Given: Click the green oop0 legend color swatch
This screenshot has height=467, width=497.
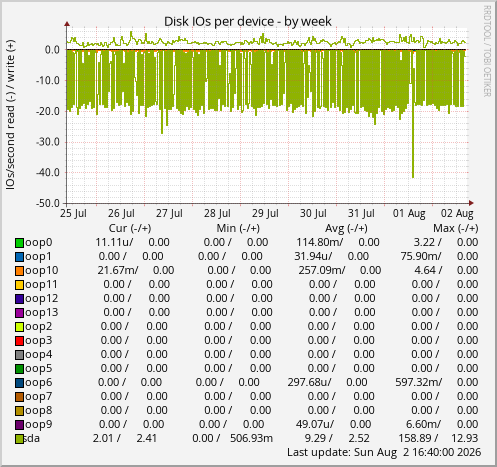Looking at the screenshot, I should tap(19, 243).
